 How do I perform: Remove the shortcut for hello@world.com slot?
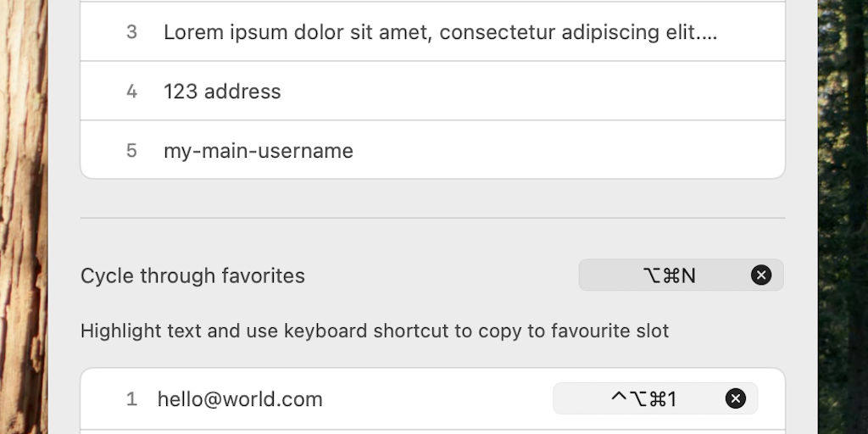click(x=736, y=398)
